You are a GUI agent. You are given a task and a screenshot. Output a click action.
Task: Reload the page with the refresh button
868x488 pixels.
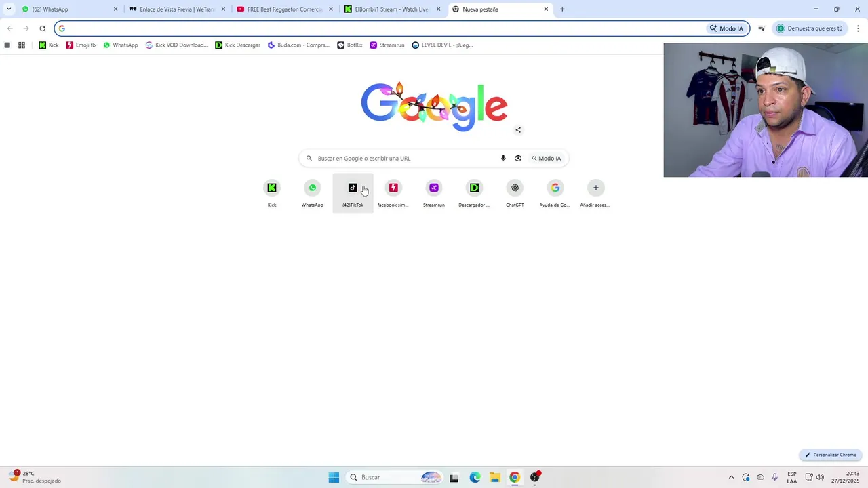pyautogui.click(x=42, y=28)
